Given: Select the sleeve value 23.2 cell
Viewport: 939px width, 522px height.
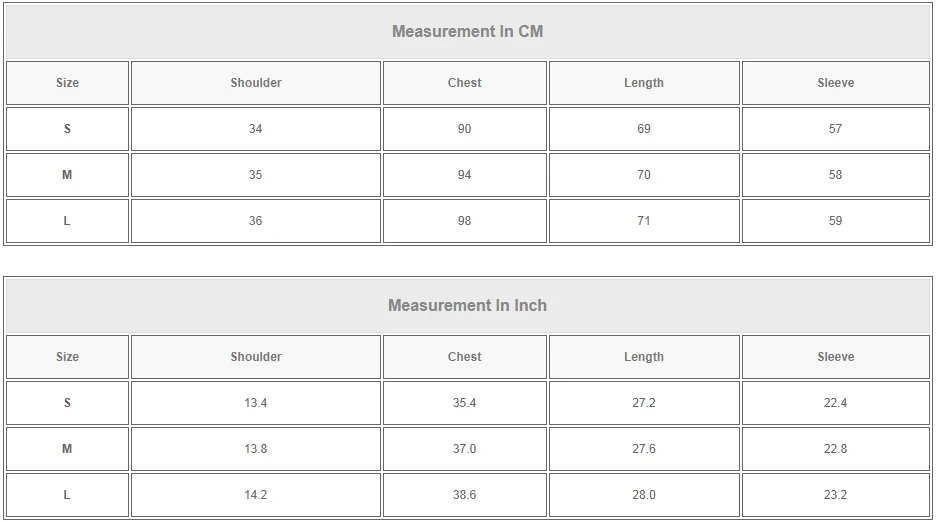Looking at the screenshot, I should [835, 495].
